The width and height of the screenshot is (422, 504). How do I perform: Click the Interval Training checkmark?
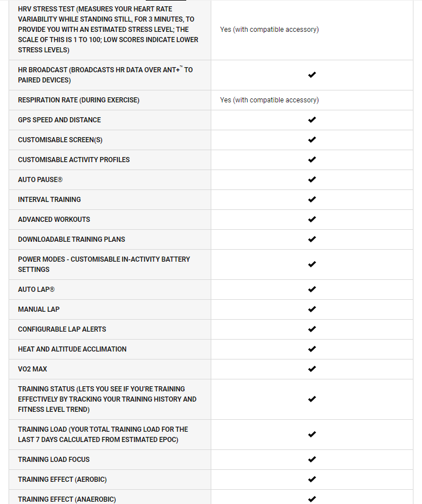pyautogui.click(x=312, y=200)
